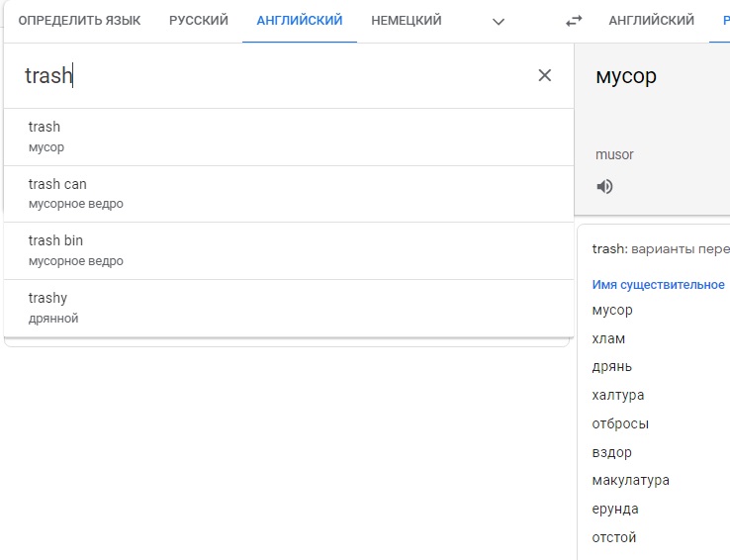
Task: Select Немецкий source language tab
Action: point(406,21)
